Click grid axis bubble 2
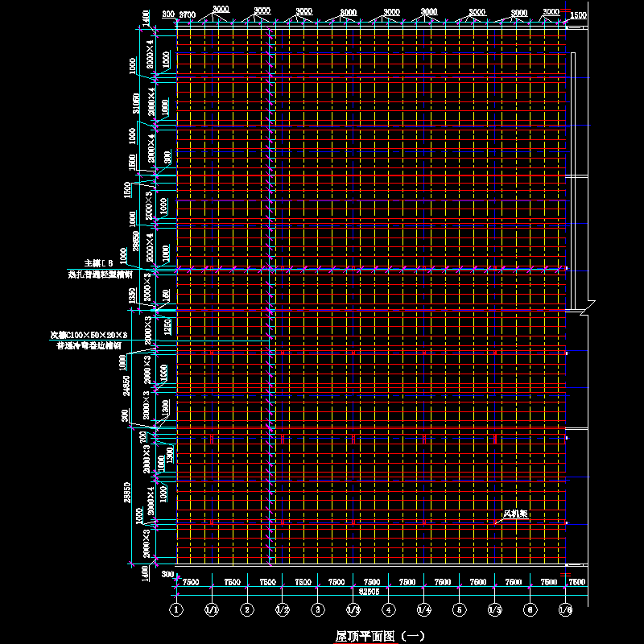The image size is (644, 644). 247,611
